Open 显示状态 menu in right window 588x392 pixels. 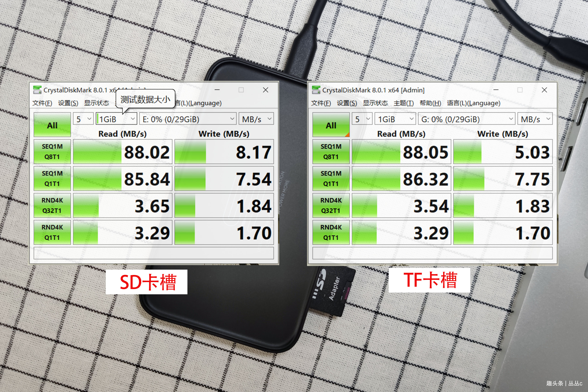376,103
